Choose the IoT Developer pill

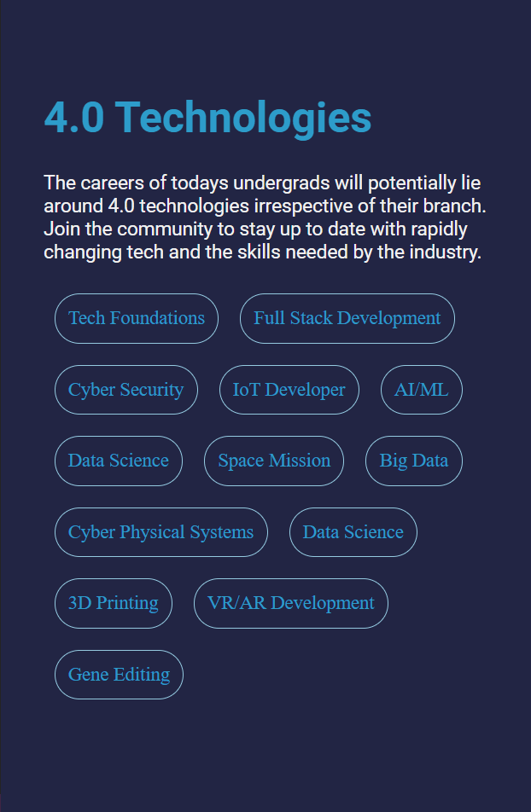(x=289, y=390)
